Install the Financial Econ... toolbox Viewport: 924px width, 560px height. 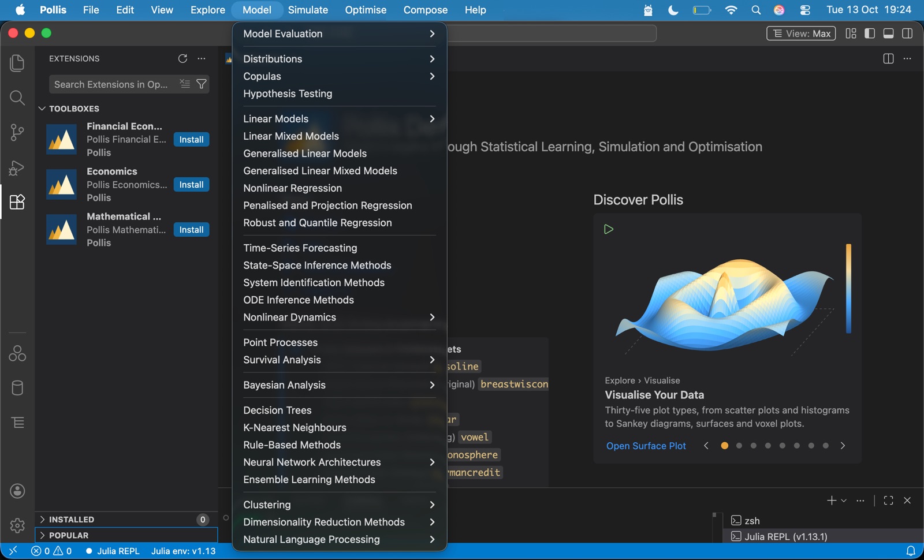(191, 140)
